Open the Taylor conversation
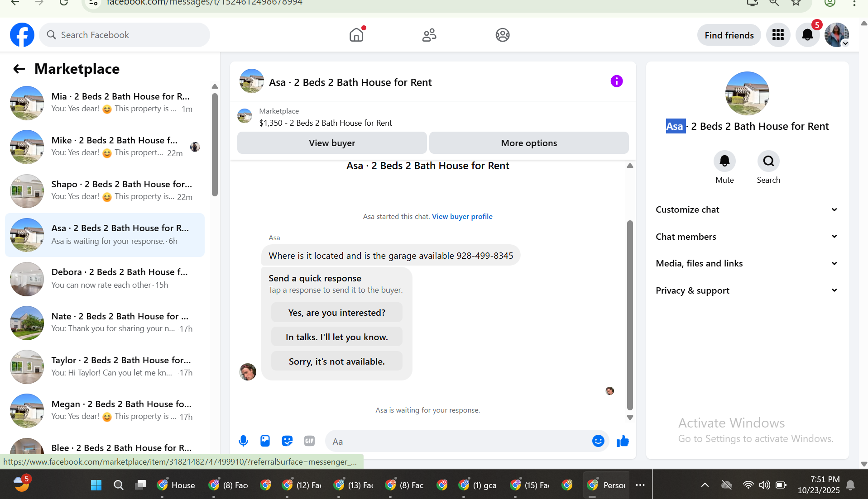Screen dimensions: 868x499 coord(105,367)
